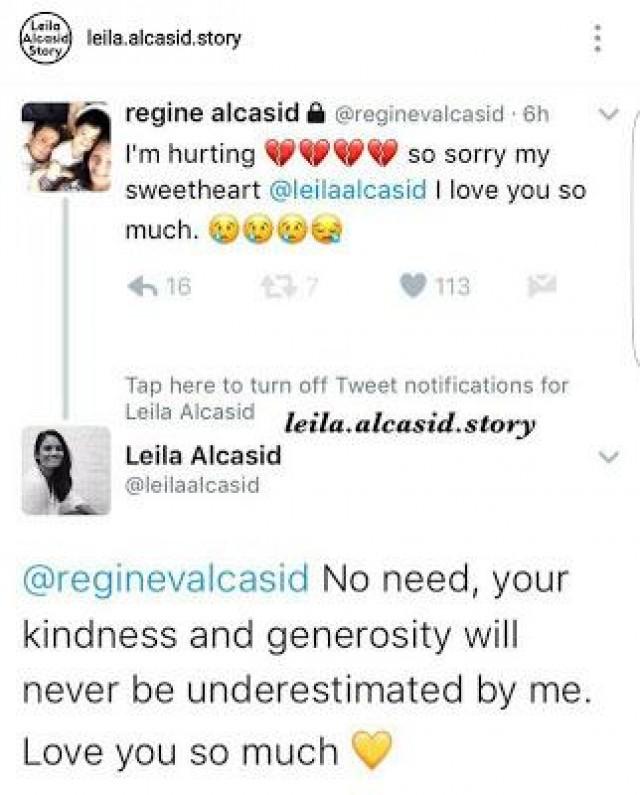Expand chevron on regine alcasid's tweet

(607, 115)
